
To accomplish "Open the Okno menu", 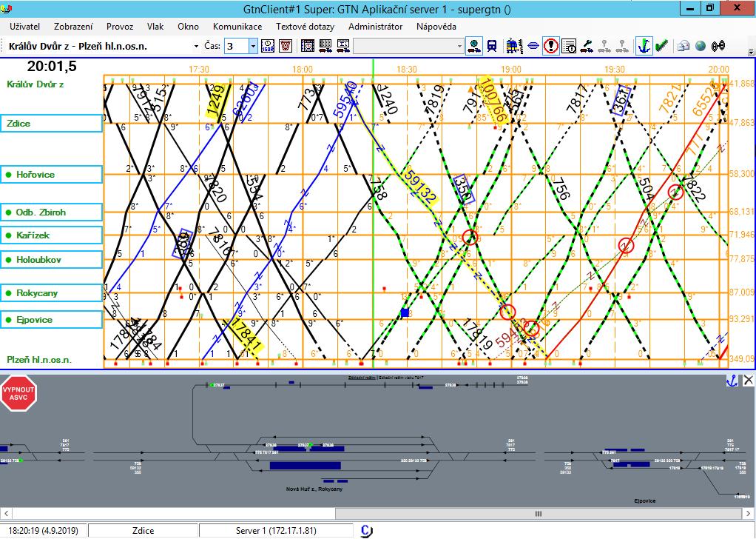I will pos(188,27).
